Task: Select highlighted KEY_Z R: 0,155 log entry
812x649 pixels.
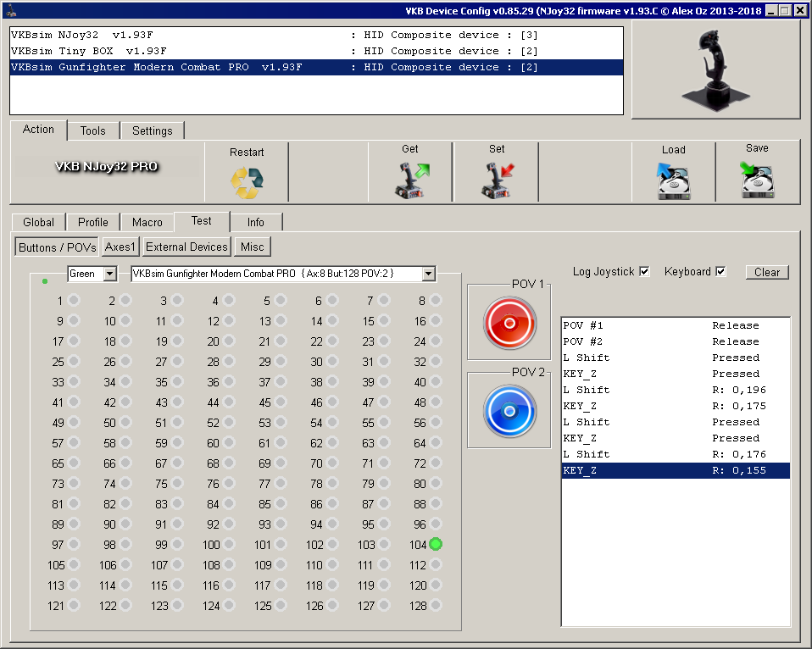Action: pos(676,470)
